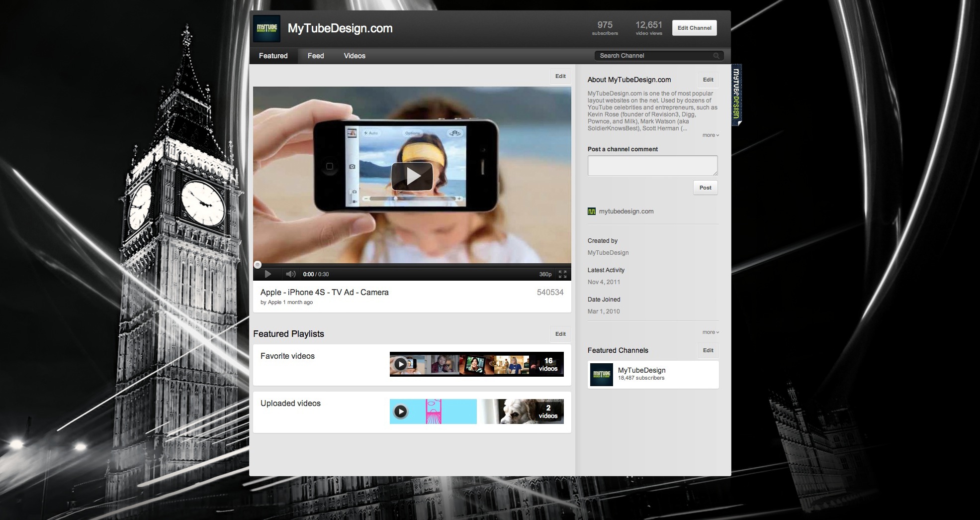The image size is (980, 520).
Task: Click Edit next to Featured Playlists
Action: [x=560, y=334]
